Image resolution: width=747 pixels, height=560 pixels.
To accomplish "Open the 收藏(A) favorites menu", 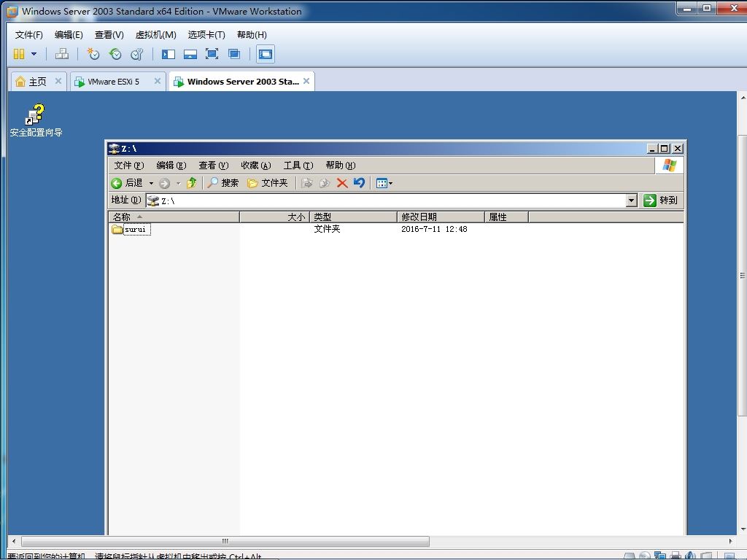I will [x=256, y=166].
